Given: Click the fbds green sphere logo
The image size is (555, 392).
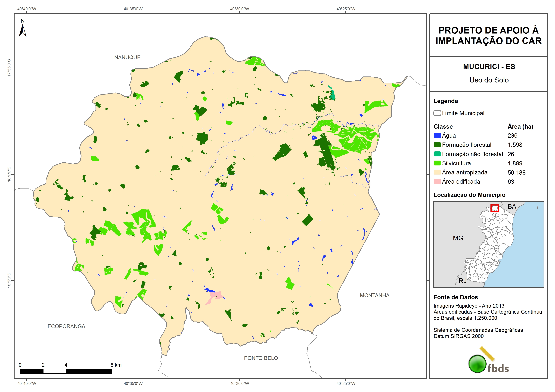Looking at the screenshot, I should [x=477, y=364].
